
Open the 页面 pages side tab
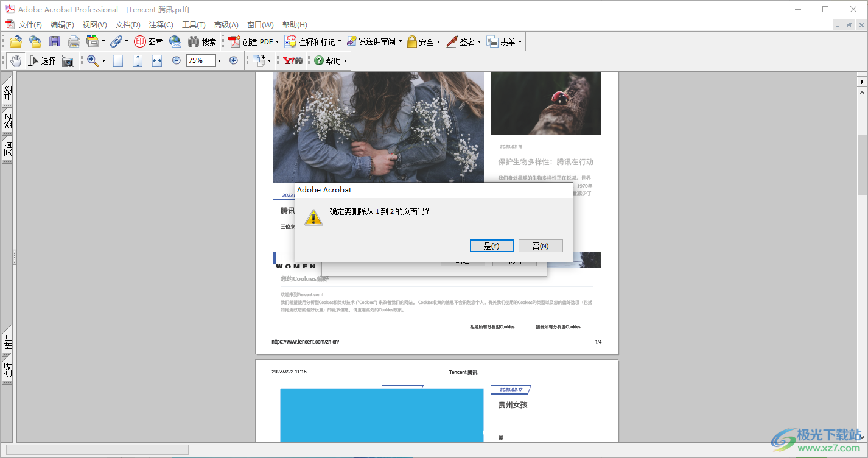click(x=7, y=150)
